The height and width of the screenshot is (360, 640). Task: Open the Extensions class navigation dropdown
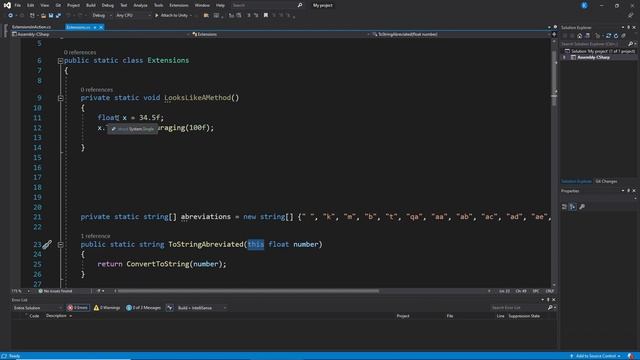pos(281,34)
